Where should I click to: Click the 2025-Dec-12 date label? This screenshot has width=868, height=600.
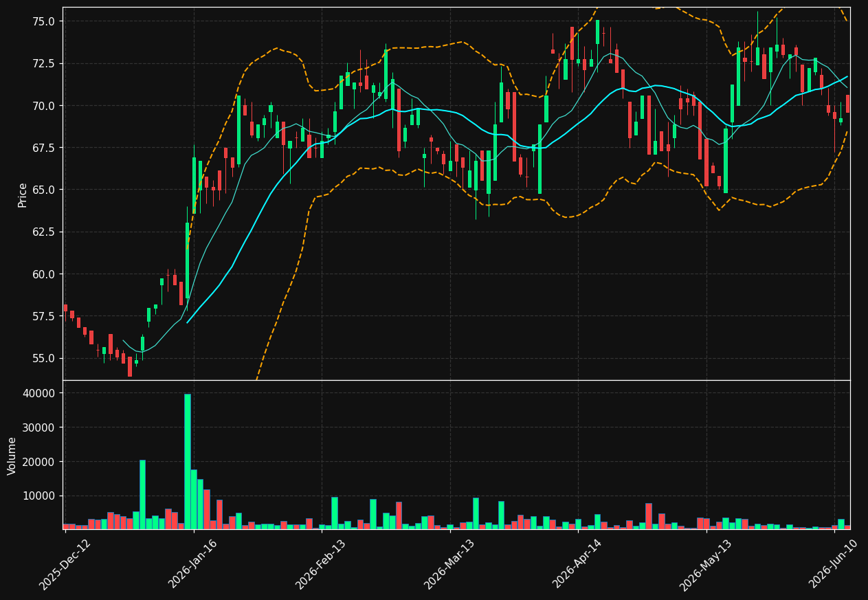coord(65,564)
